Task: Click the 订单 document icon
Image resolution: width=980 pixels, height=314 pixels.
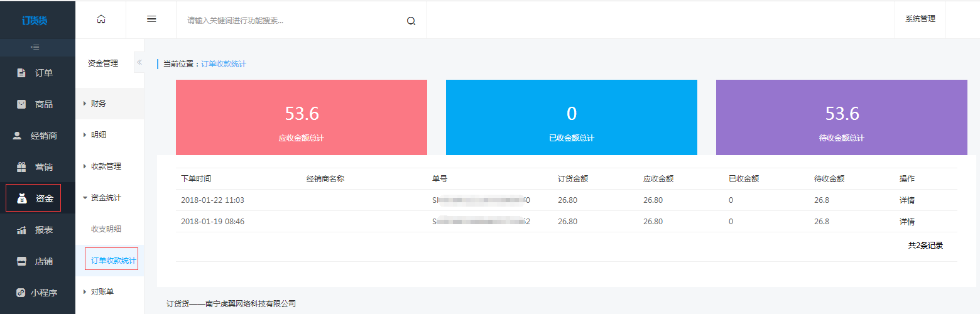Action: (21, 73)
